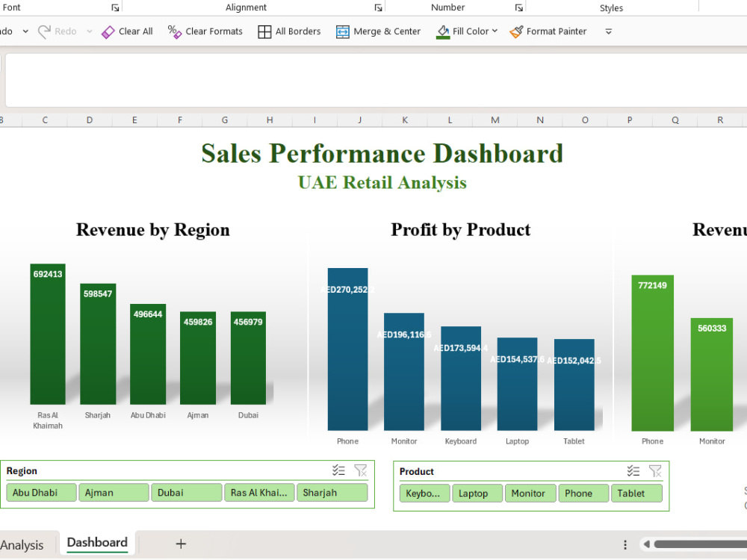This screenshot has width=747, height=560.
Task: Select column P header
Action: [x=630, y=120]
